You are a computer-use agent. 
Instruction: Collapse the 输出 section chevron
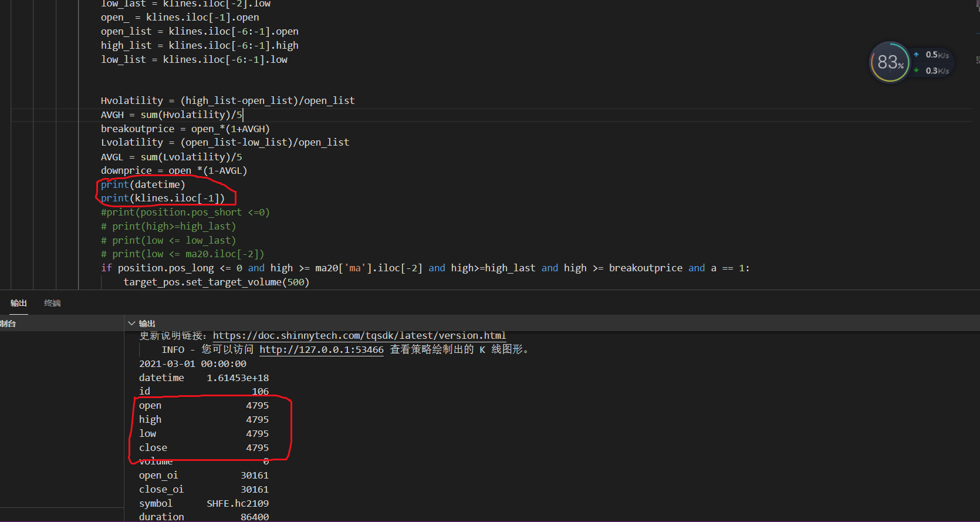coord(131,324)
